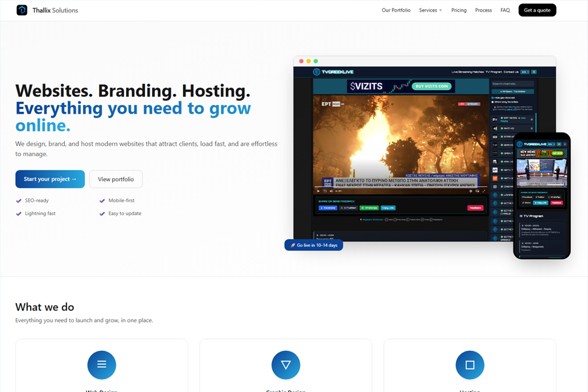Click the fullscreen icon in the video player
588x392 pixels.
[x=483, y=190]
